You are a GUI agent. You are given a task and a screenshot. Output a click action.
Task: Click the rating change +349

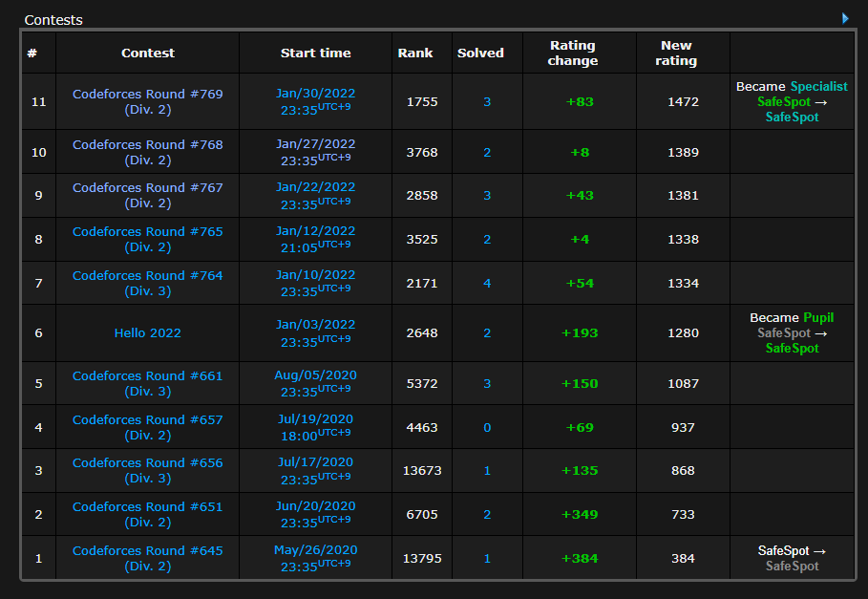pos(580,514)
